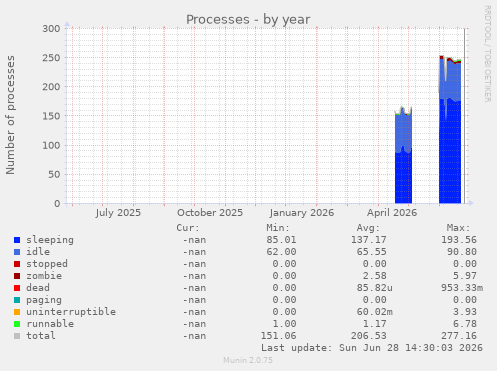The width and height of the screenshot is (497, 371).
Task: Click the y-axis label 50
Action: (x=54, y=175)
